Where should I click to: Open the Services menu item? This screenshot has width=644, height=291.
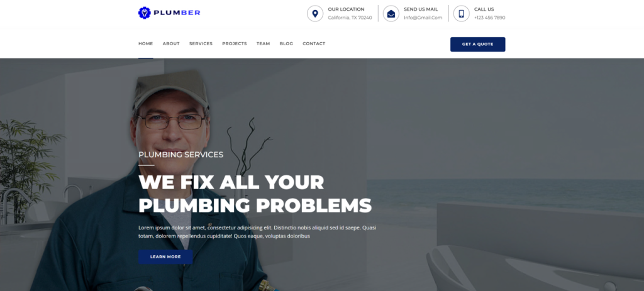pyautogui.click(x=201, y=43)
